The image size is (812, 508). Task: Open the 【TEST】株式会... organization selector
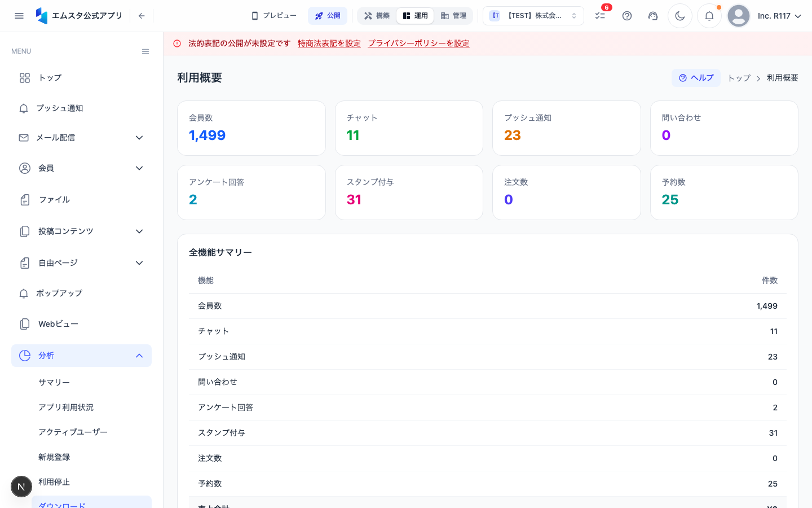coord(533,16)
